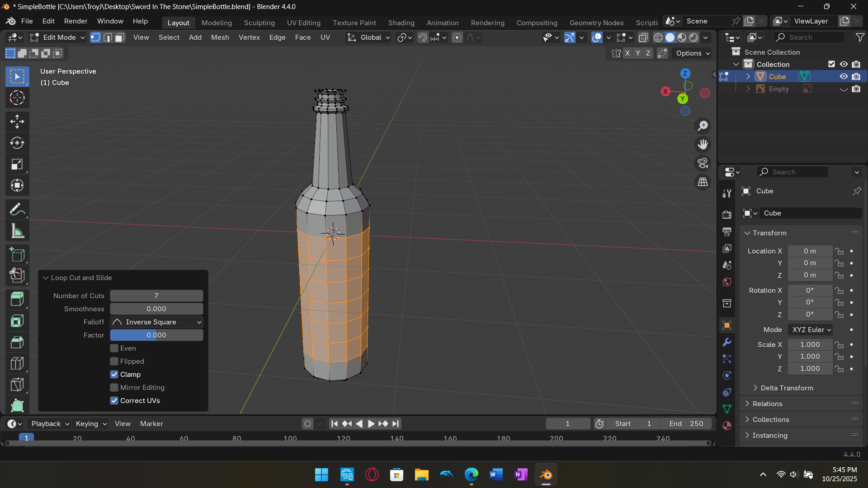This screenshot has height=488, width=868.
Task: Switch to vertex select mode
Action: 95,38
